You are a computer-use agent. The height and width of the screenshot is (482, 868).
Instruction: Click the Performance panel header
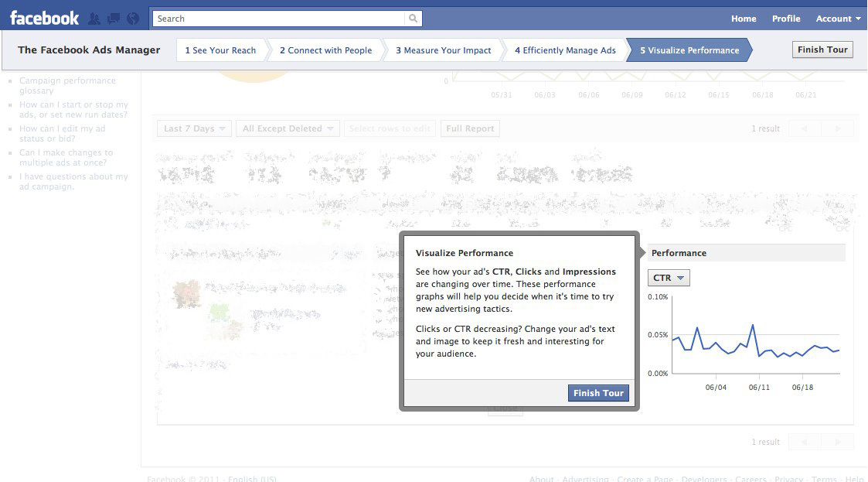[x=746, y=253]
